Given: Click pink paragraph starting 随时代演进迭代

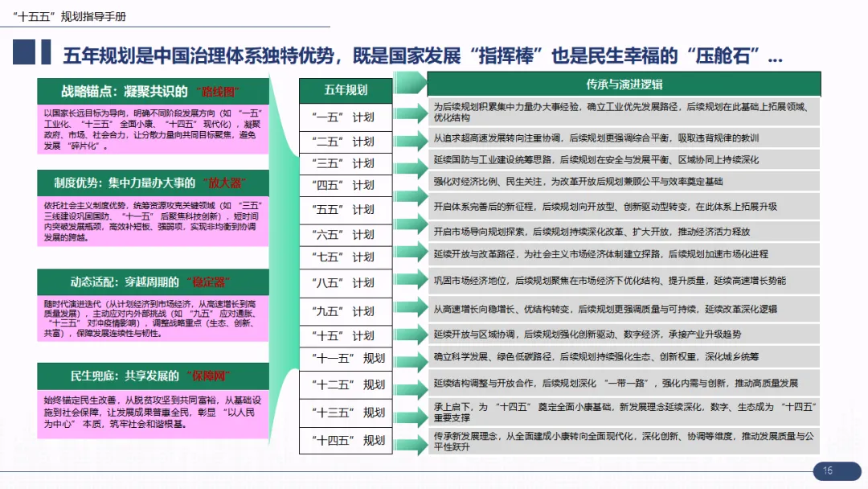Looking at the screenshot, I should coord(154,318).
